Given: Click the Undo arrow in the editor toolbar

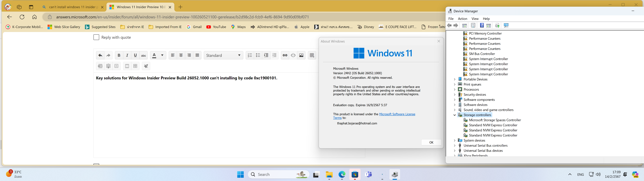Looking at the screenshot, I should (x=100, y=55).
